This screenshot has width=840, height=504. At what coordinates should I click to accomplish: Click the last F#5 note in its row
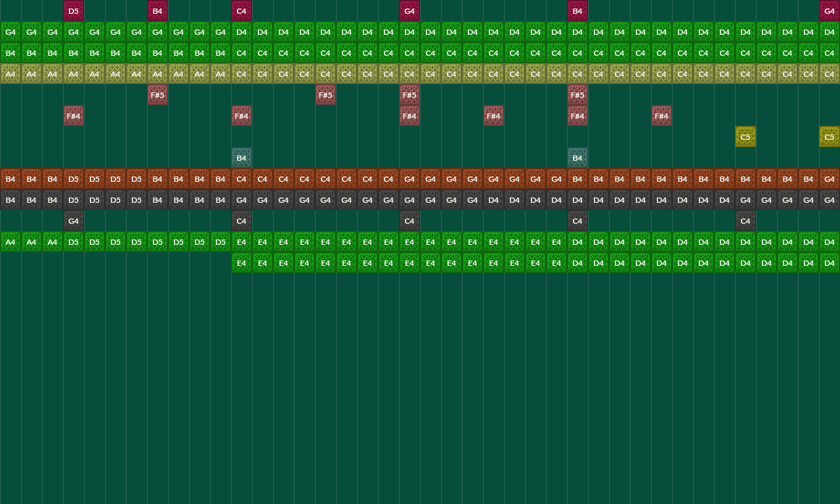pos(577,94)
